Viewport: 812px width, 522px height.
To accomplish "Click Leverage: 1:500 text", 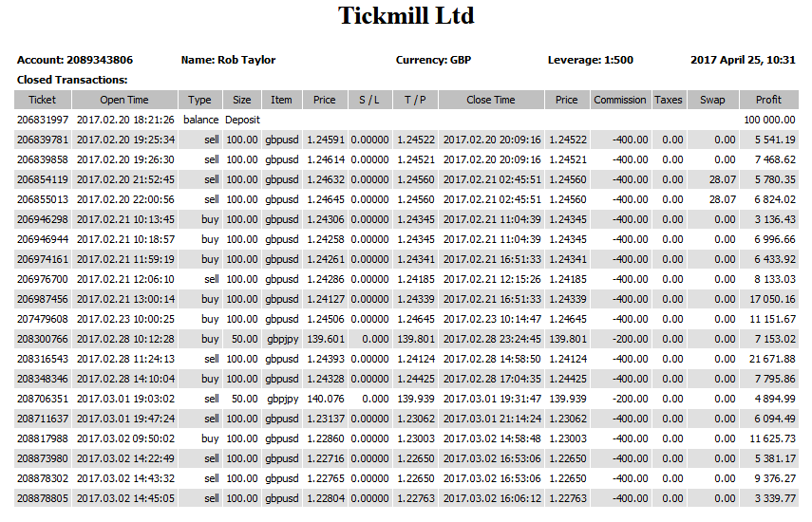I will coord(591,60).
